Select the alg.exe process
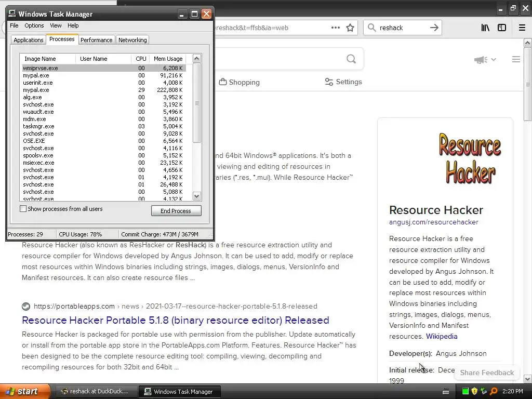The width and height of the screenshot is (532, 399). (x=104, y=97)
